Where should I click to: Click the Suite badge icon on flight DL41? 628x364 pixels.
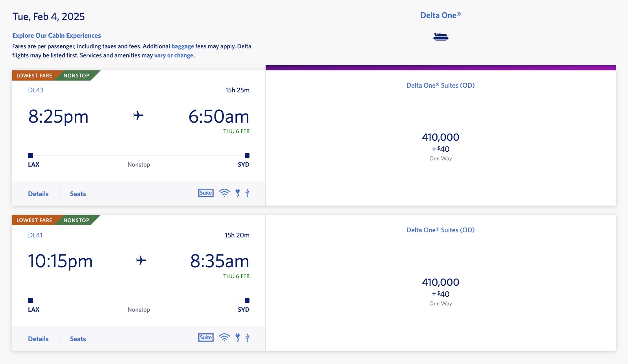(205, 337)
